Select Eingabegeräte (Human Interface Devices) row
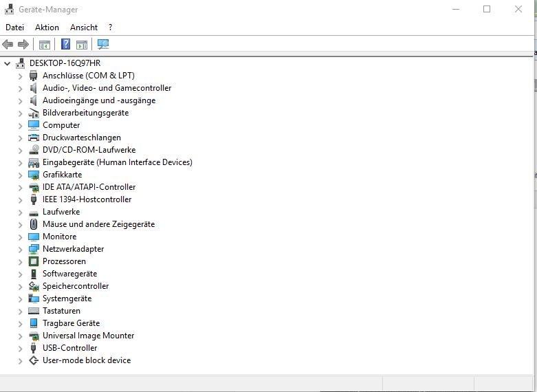Viewport: 537px width, 392px height. click(x=118, y=162)
